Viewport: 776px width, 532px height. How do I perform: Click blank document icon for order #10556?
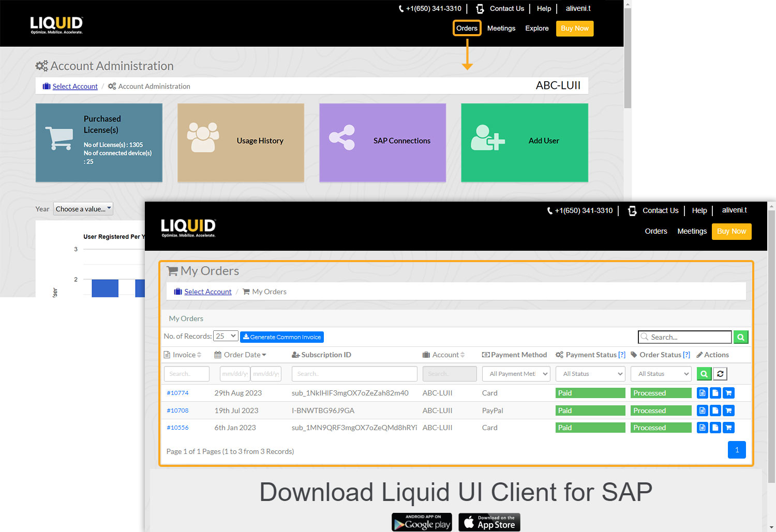click(715, 428)
